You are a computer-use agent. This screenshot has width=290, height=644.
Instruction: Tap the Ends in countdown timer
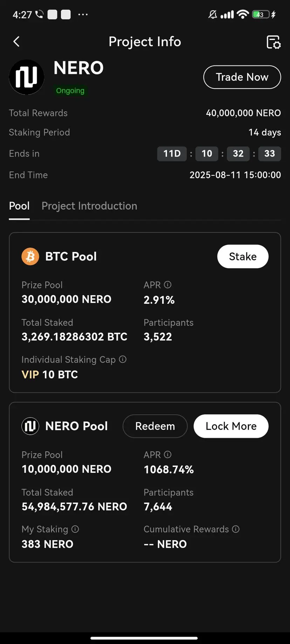[219, 154]
